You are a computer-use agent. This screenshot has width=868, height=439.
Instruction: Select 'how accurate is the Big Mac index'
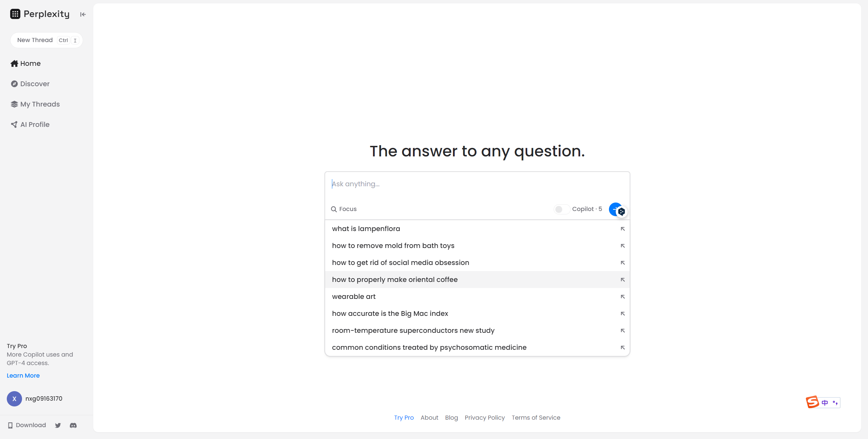[390, 313]
